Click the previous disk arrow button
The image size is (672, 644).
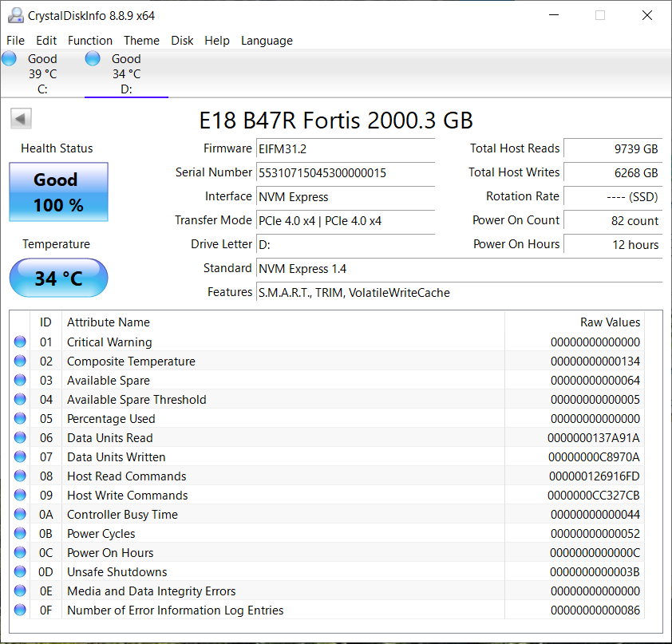[21, 119]
